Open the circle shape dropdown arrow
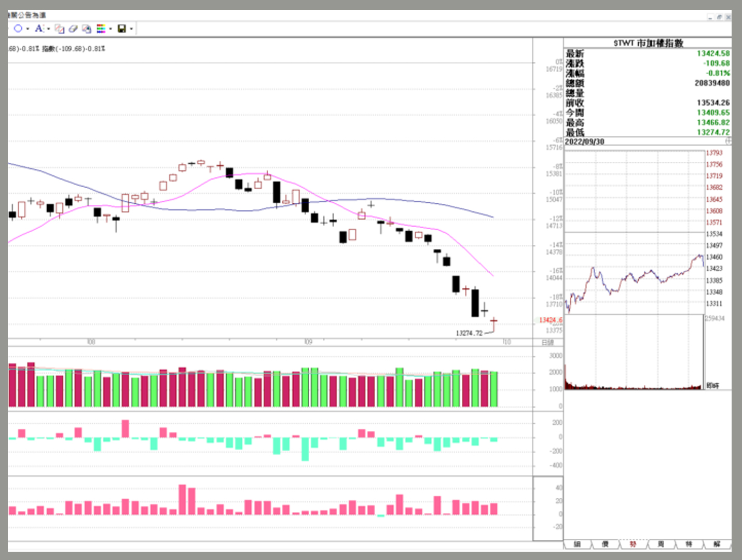742x560 pixels. click(28, 29)
